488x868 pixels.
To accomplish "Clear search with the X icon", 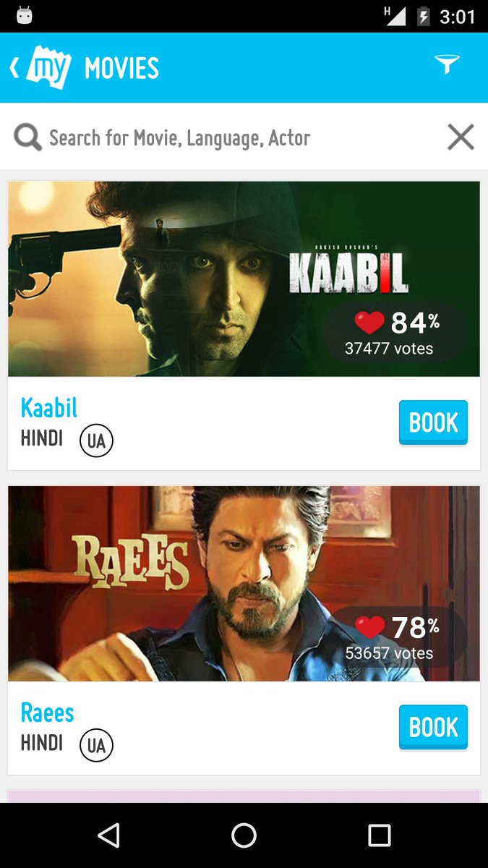I will (461, 137).
